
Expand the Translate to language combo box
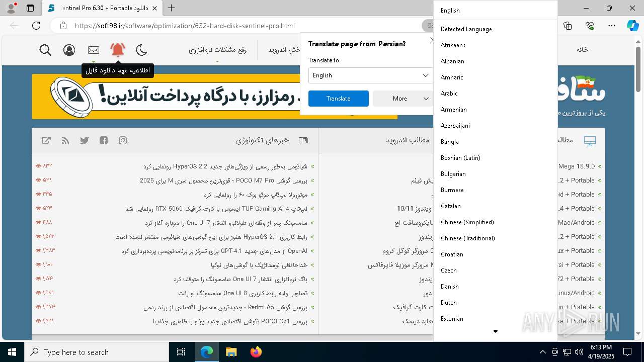point(370,75)
